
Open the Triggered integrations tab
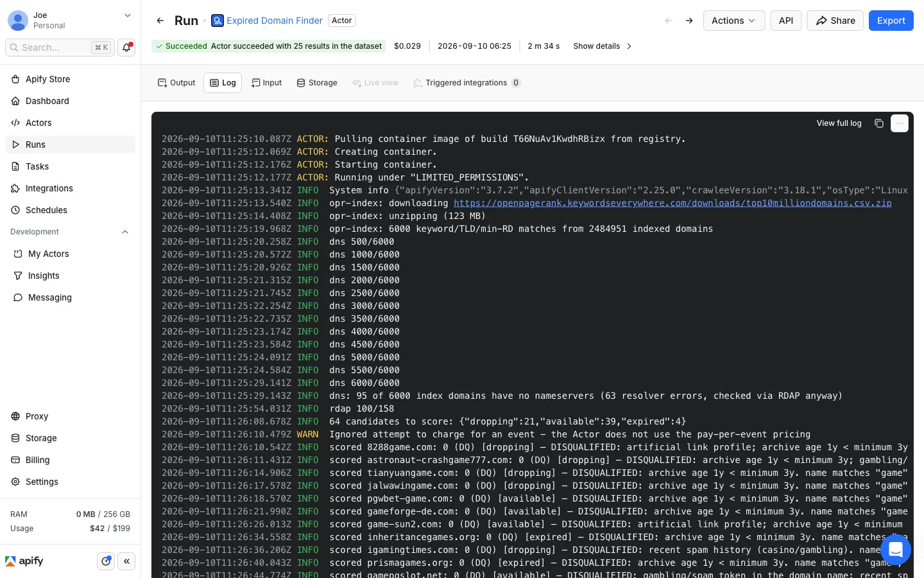point(466,83)
